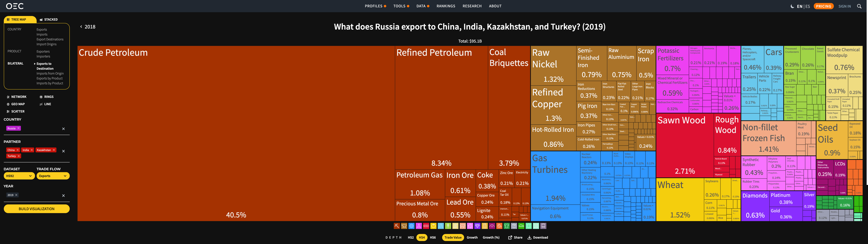This screenshot has width=868, height=244.
Task: Download the visualization
Action: (538, 238)
